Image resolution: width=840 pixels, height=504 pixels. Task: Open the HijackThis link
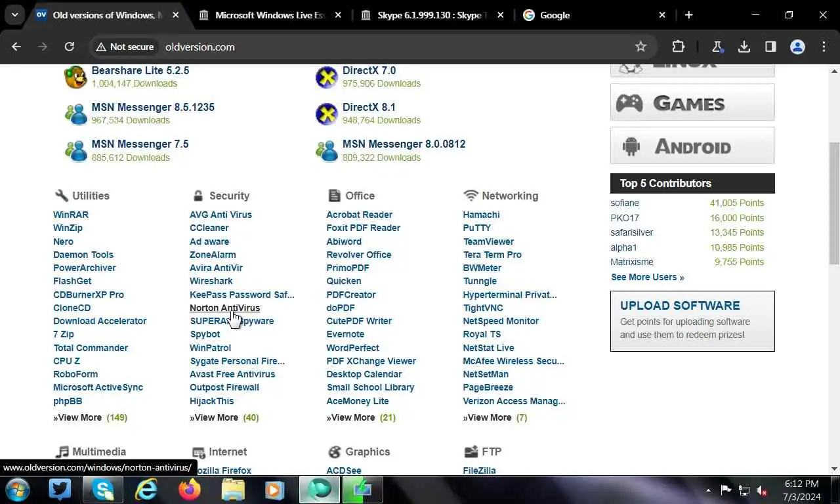[211, 401]
